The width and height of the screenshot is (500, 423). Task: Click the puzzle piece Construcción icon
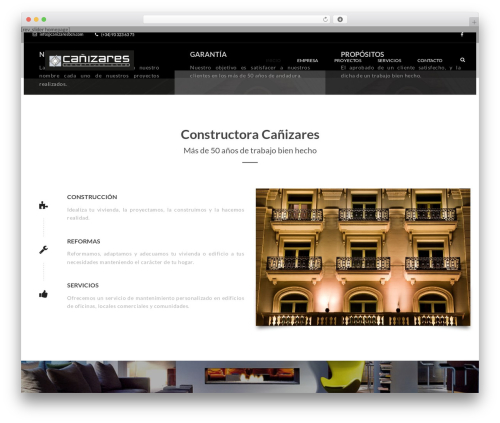coord(43,205)
